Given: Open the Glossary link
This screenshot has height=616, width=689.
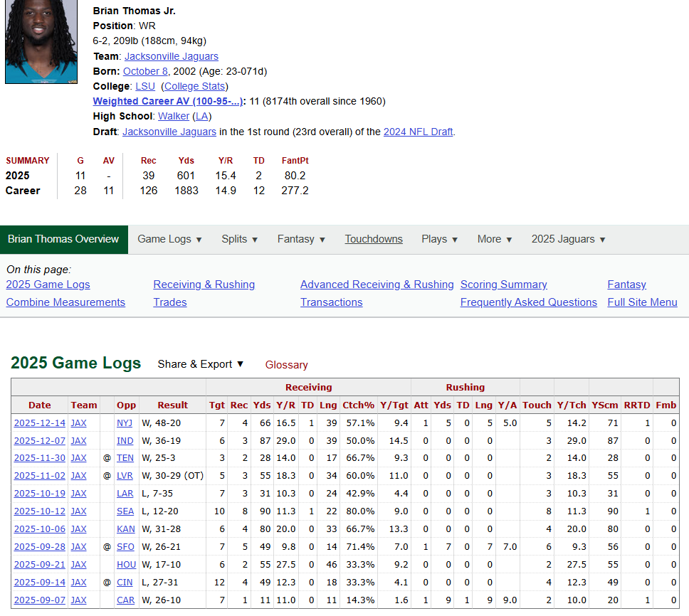Looking at the screenshot, I should click(287, 365).
